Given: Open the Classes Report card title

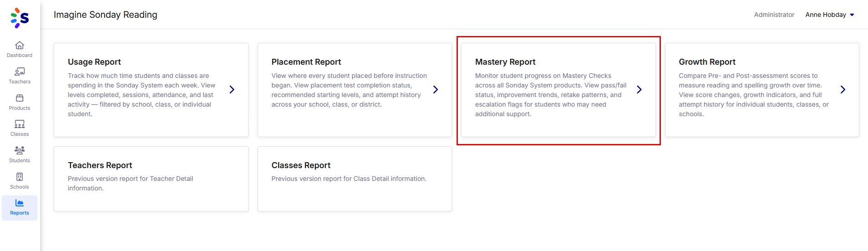Looking at the screenshot, I should (301, 165).
